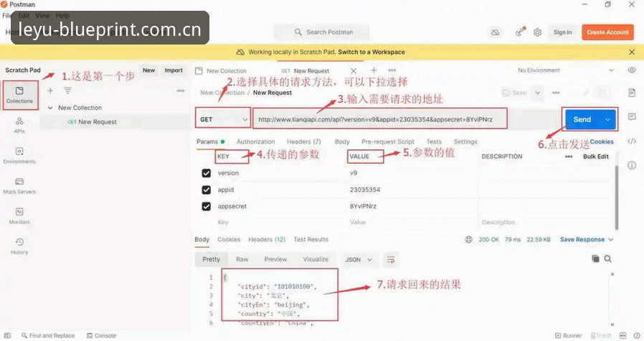Click the two-pane layout icon in status bar

click(x=622, y=336)
